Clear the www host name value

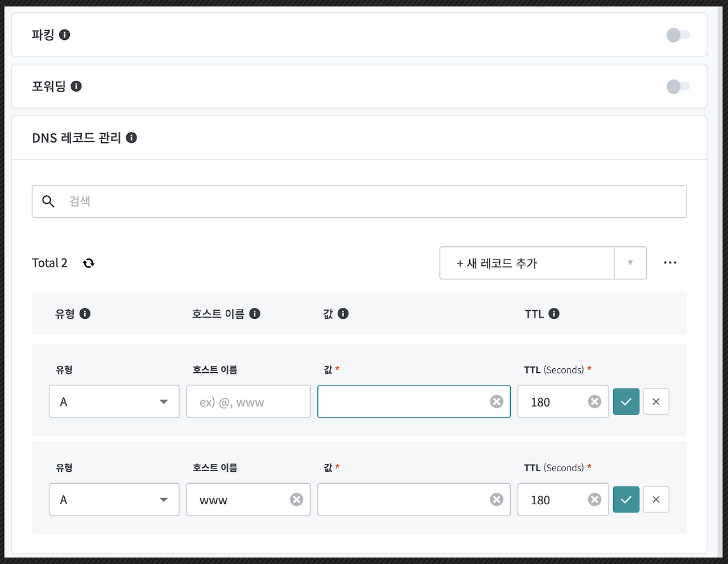tap(296, 500)
